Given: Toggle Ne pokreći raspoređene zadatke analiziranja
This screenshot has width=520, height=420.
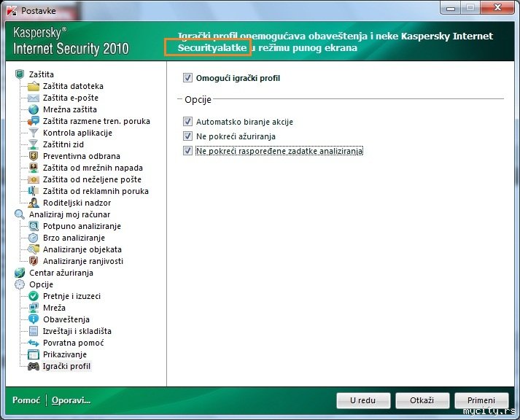Looking at the screenshot, I should pos(187,151).
